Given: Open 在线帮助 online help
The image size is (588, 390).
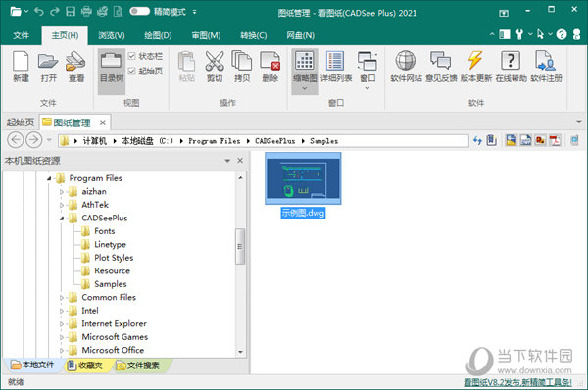Looking at the screenshot, I should click(511, 67).
